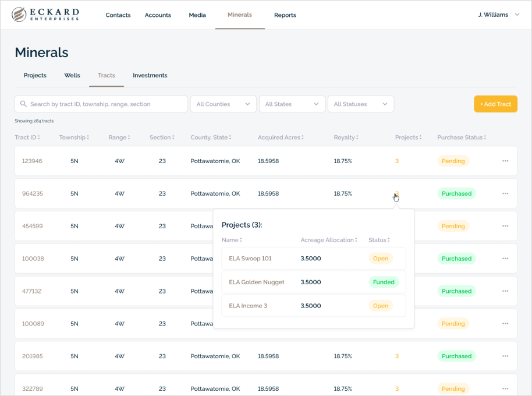Sort table by Range column
The width and height of the screenshot is (532, 396).
pos(119,137)
